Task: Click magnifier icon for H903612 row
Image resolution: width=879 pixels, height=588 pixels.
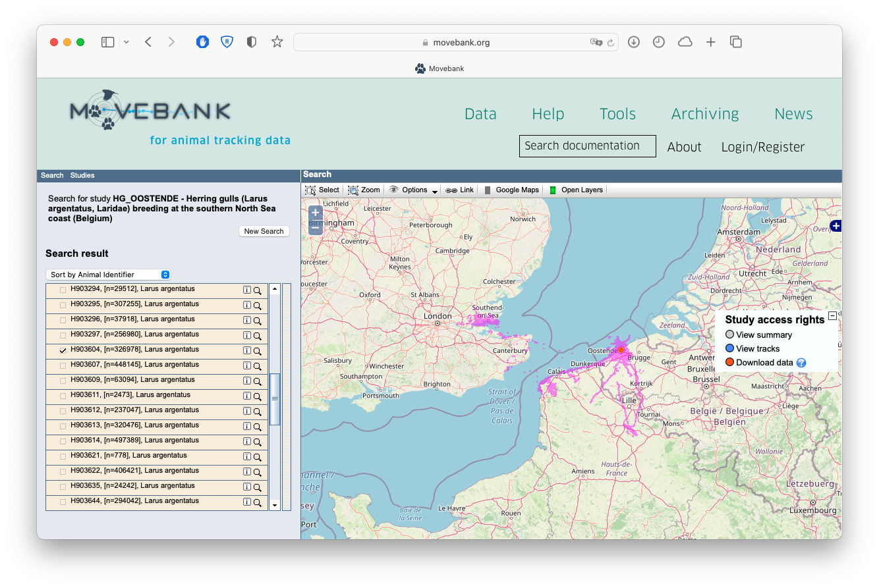Action: pyautogui.click(x=258, y=412)
